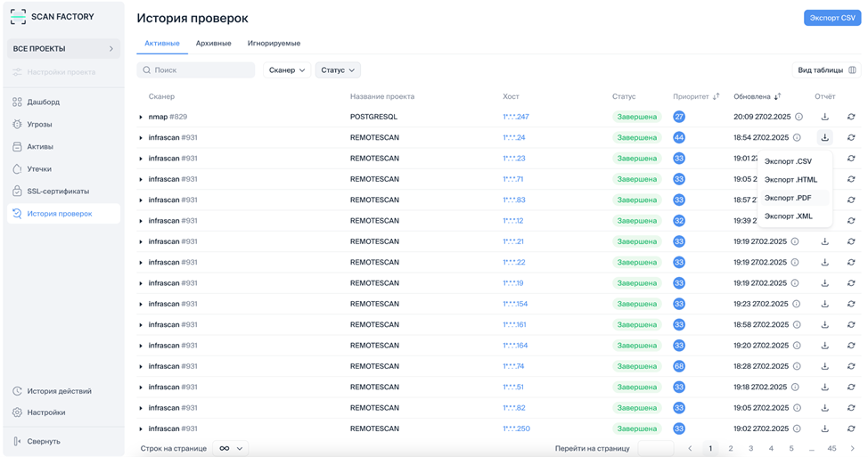The height and width of the screenshot is (457, 868).
Task: Open the Статус filter dropdown
Action: point(337,69)
